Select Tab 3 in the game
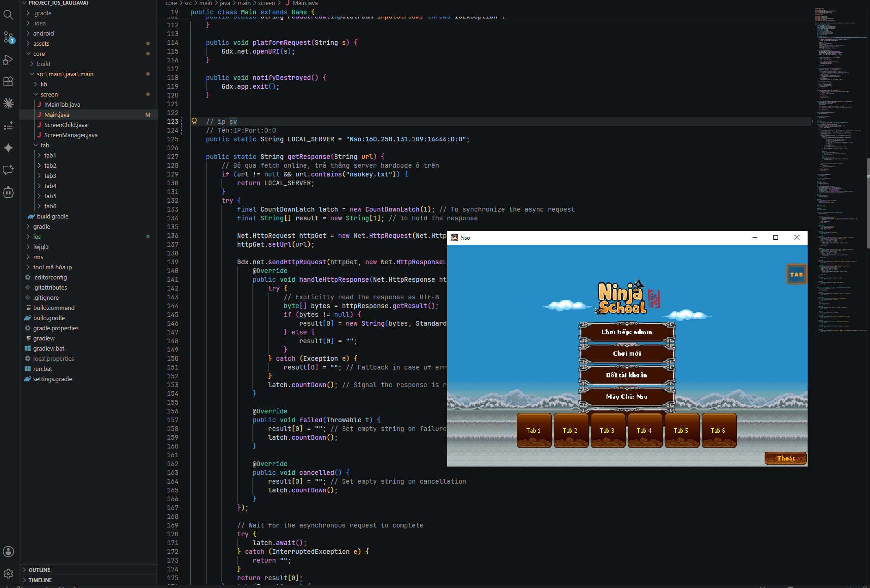Screen dimensions: 870x588 [607, 430]
